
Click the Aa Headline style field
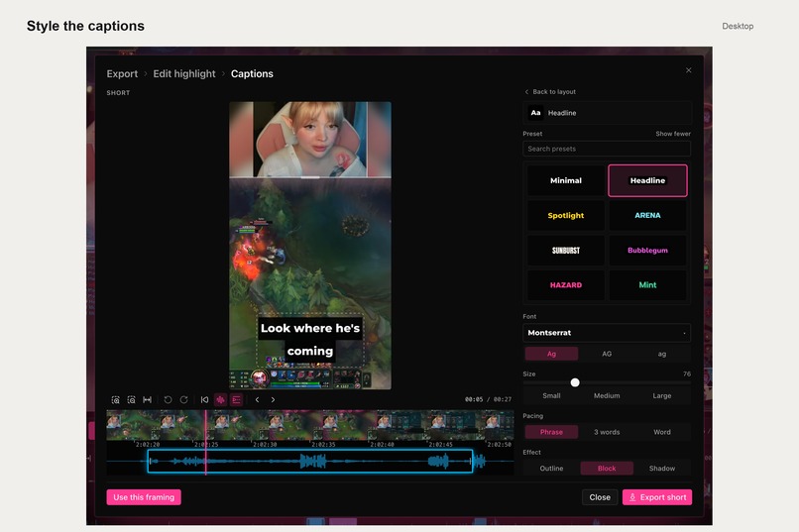[x=607, y=113]
